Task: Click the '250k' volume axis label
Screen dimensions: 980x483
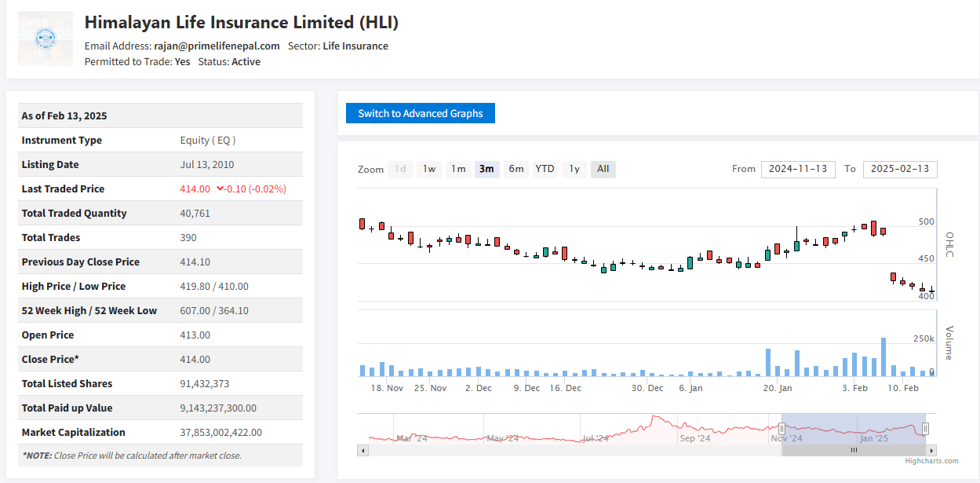Action: pos(924,338)
